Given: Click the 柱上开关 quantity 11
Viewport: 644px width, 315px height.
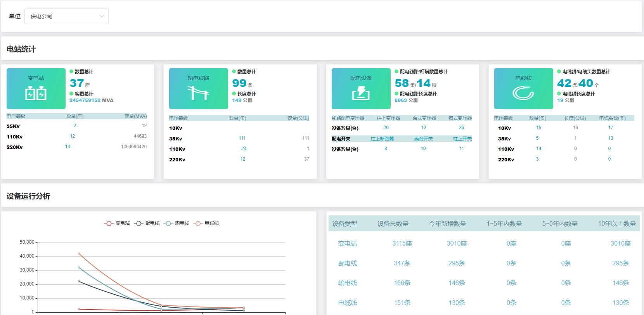Looking at the screenshot, I should click(x=462, y=149).
